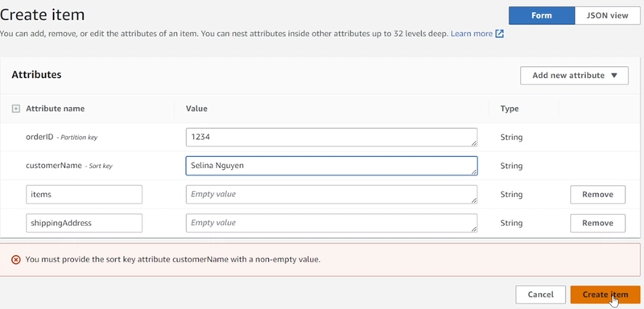The height and width of the screenshot is (309, 644).
Task: Click the empty value field for items
Action: pos(332,195)
